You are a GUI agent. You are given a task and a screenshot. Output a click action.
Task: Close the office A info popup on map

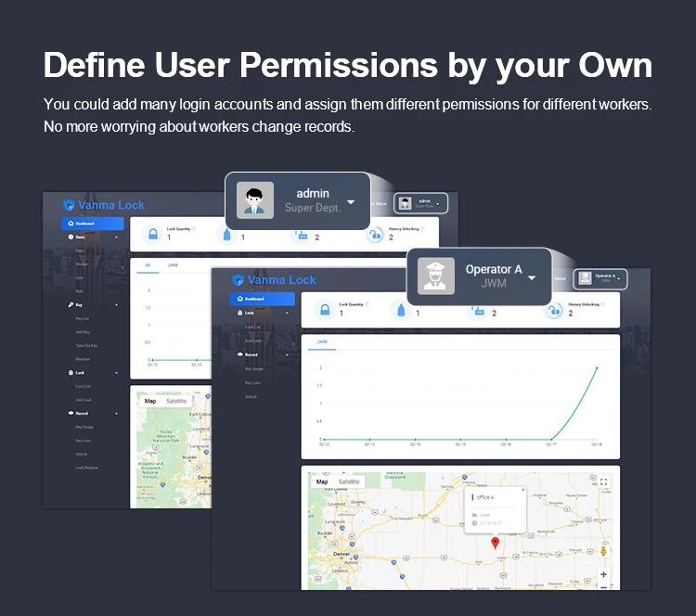(x=523, y=490)
